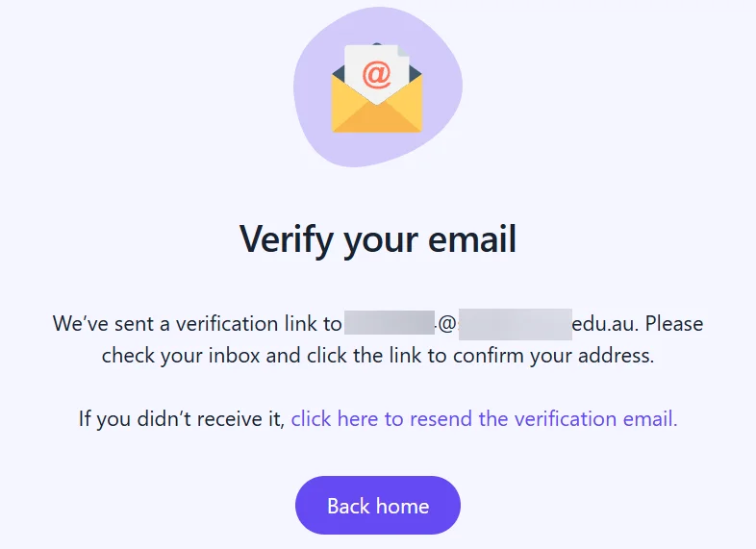The image size is (756, 549).
Task: Click the 'Back home' button
Action: click(x=378, y=506)
